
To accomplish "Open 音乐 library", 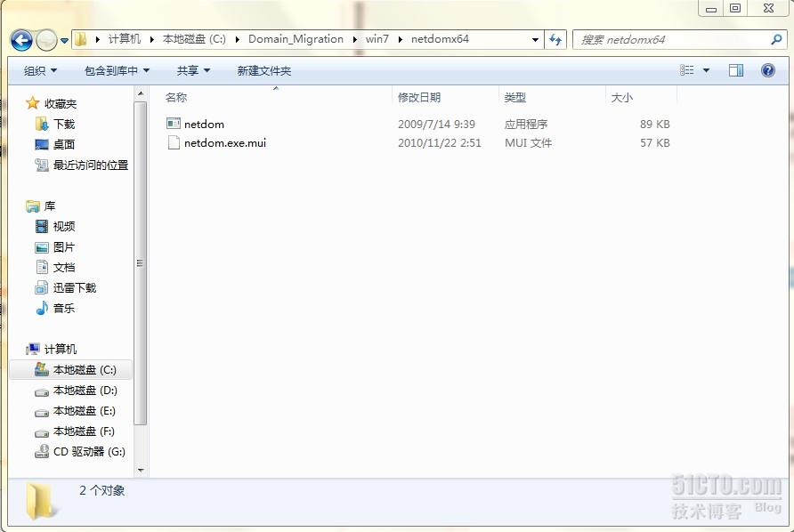I will click(x=64, y=309).
